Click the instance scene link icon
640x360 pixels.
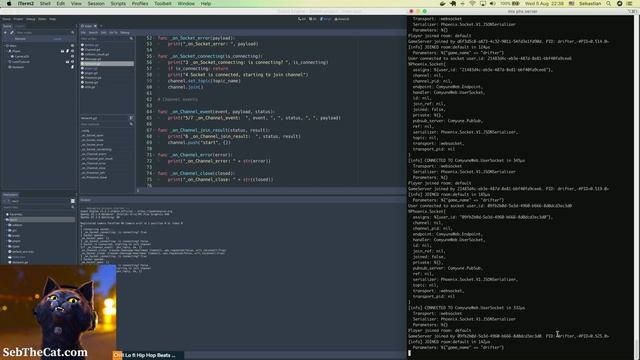tap(12, 33)
